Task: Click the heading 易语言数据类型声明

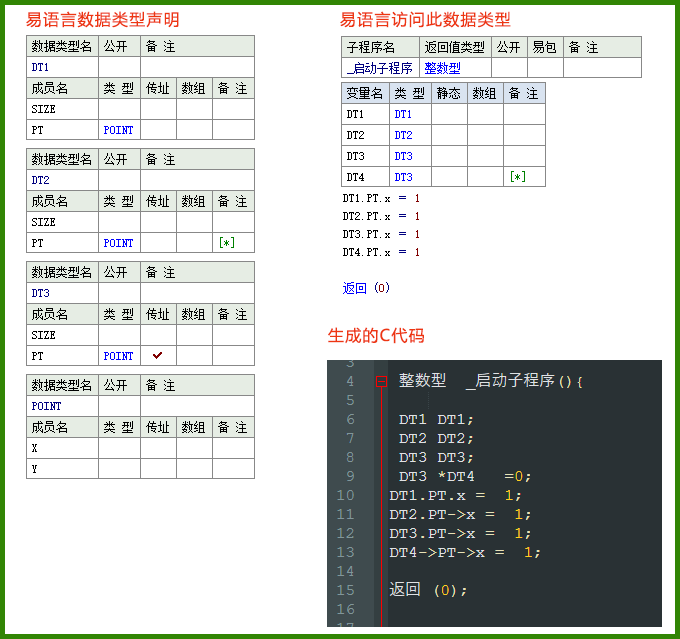Action: [102, 20]
